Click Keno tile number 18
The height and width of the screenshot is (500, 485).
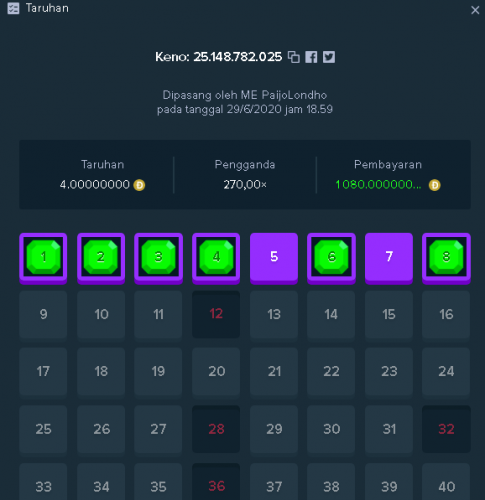click(101, 372)
